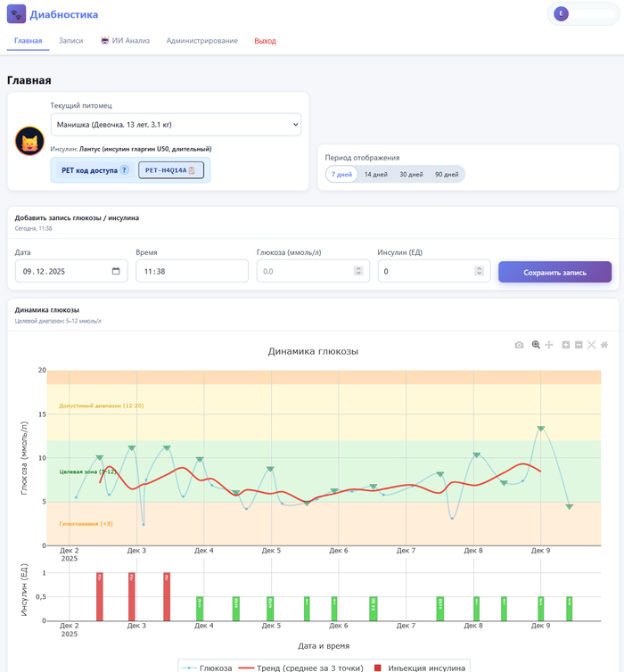This screenshot has width=624, height=672.
Task: Activate the Pan tool in chart toolbar
Action: coord(549,345)
